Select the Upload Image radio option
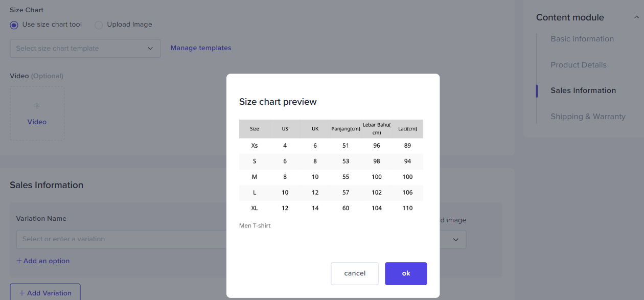Viewport: 644px width, 300px height. click(x=99, y=25)
